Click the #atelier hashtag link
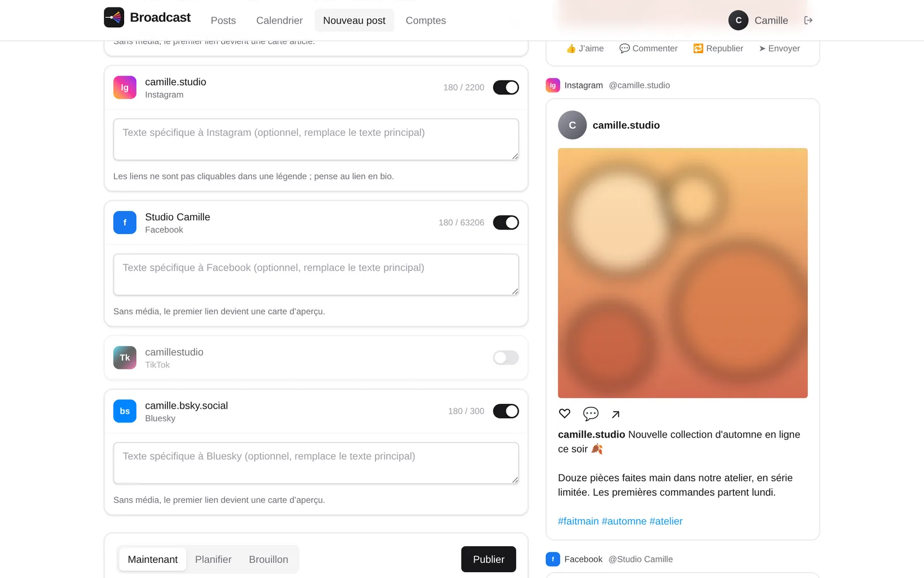 point(666,521)
